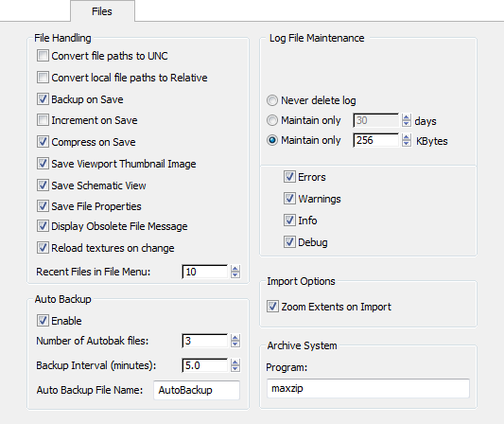Click the Number of Autobak files spinner
Screen dimensions: 504x424
(235, 341)
